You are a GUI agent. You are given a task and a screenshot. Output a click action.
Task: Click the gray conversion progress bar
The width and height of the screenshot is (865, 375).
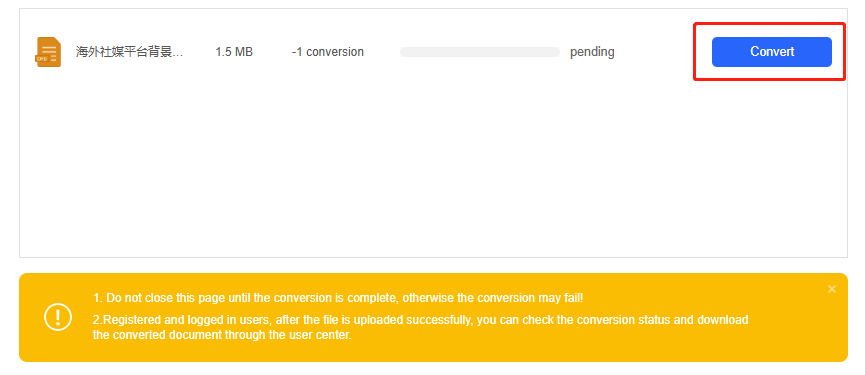tap(479, 52)
